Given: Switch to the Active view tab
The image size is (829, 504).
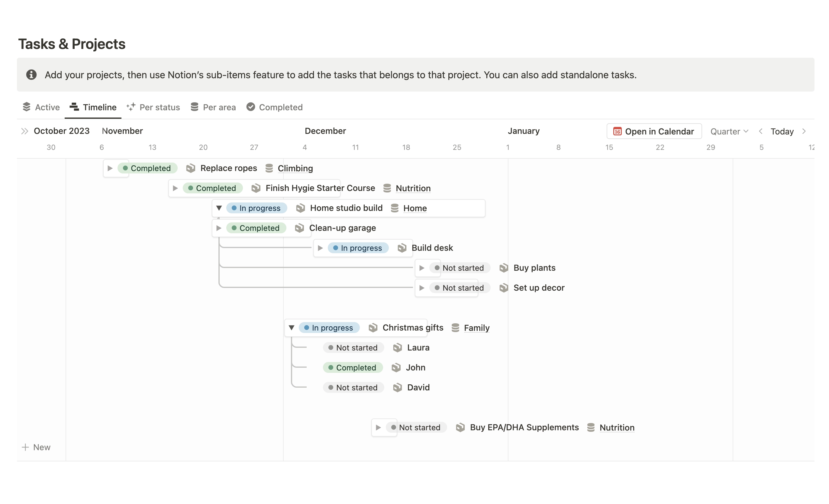Looking at the screenshot, I should point(41,107).
